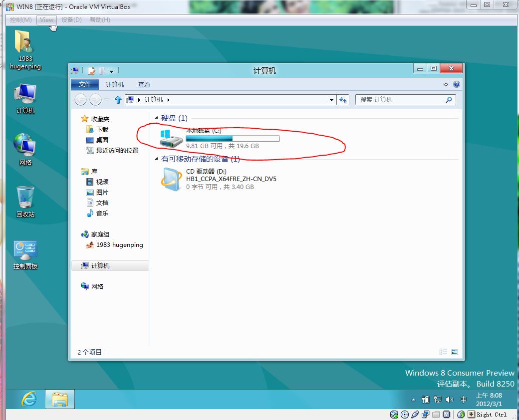Expand the ribbon with the chevron arrow
519x420 pixels.
[x=446, y=85]
